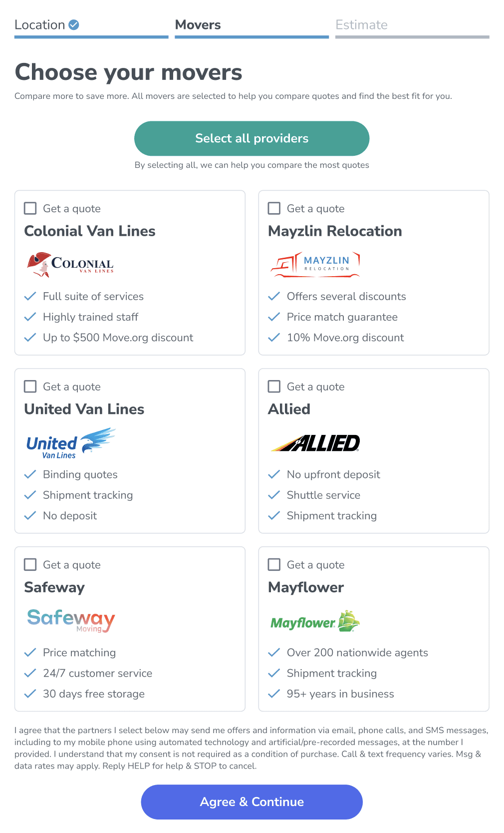
Task: Click the Mayflower heading on its card
Action: 306,587
